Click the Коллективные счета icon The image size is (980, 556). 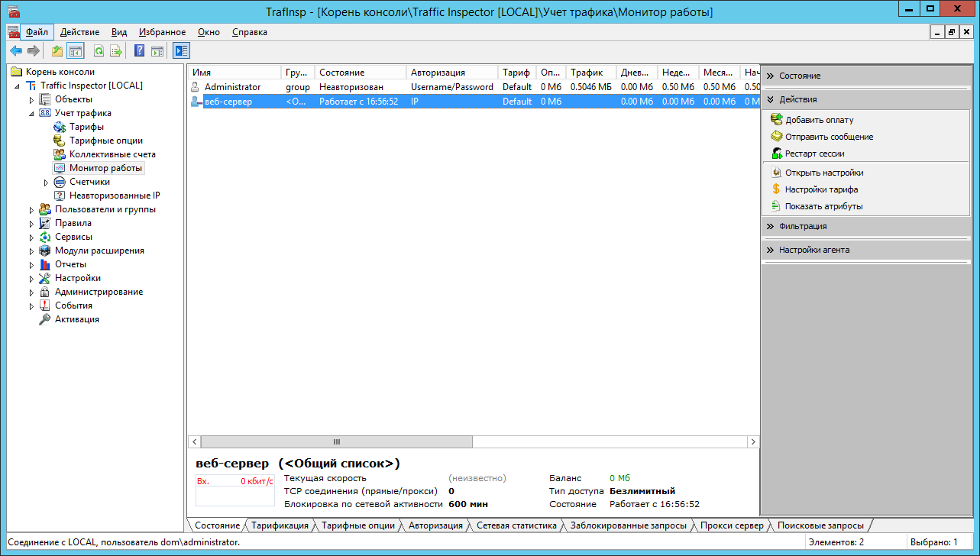60,154
